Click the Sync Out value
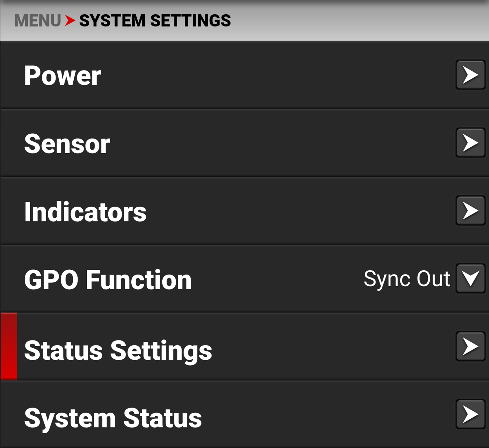 click(407, 279)
